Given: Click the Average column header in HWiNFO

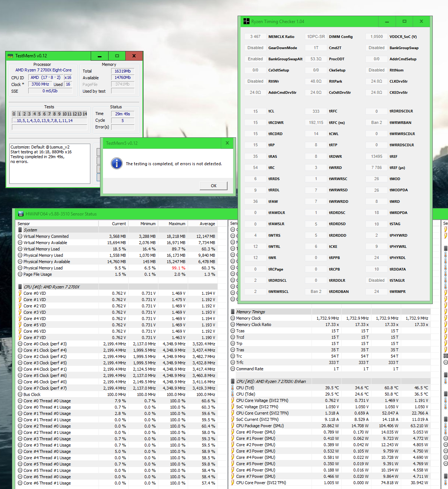Looking at the screenshot, I should click(x=203, y=224).
